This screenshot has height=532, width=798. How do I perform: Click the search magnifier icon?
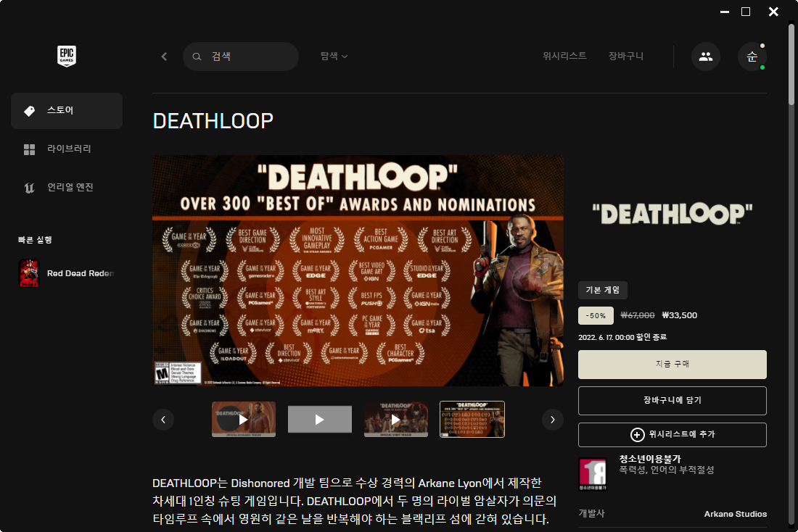(197, 57)
